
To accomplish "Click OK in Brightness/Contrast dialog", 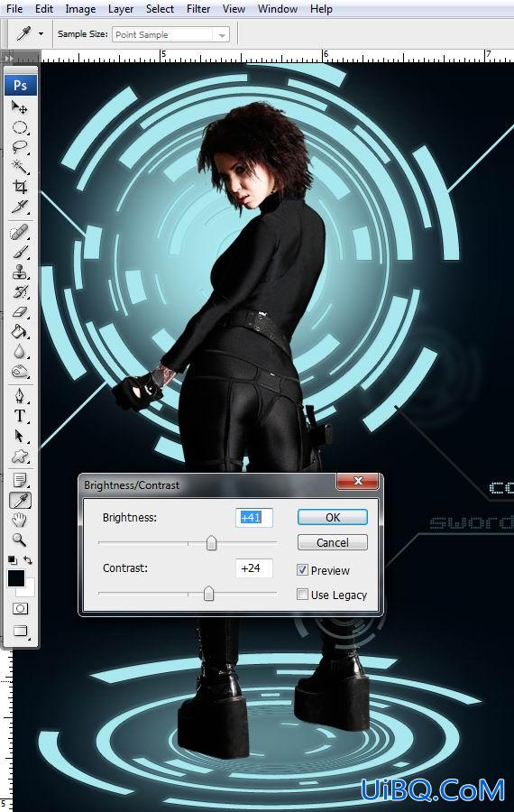I will tap(333, 517).
